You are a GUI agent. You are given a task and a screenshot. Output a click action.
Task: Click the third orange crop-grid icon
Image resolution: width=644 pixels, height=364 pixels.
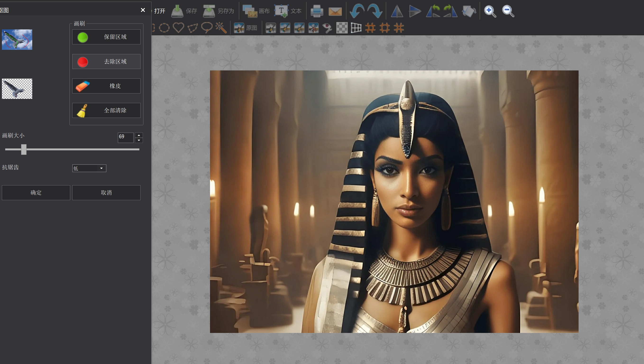point(399,28)
